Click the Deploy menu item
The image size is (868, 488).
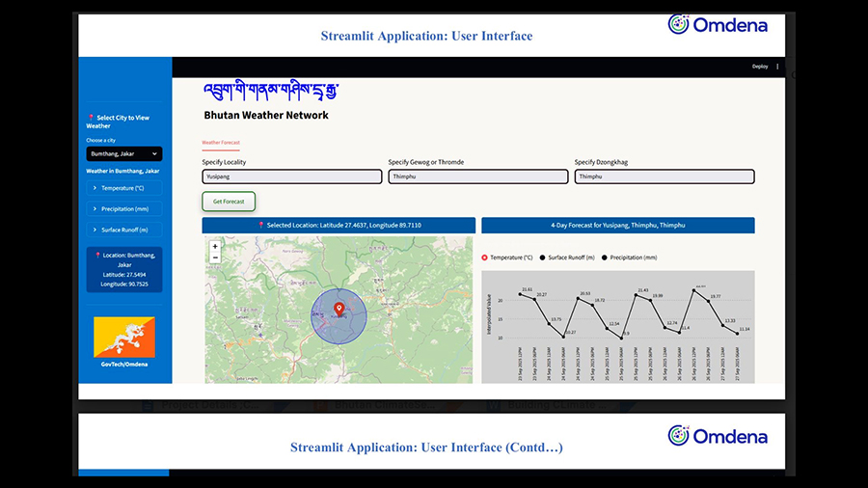point(760,67)
